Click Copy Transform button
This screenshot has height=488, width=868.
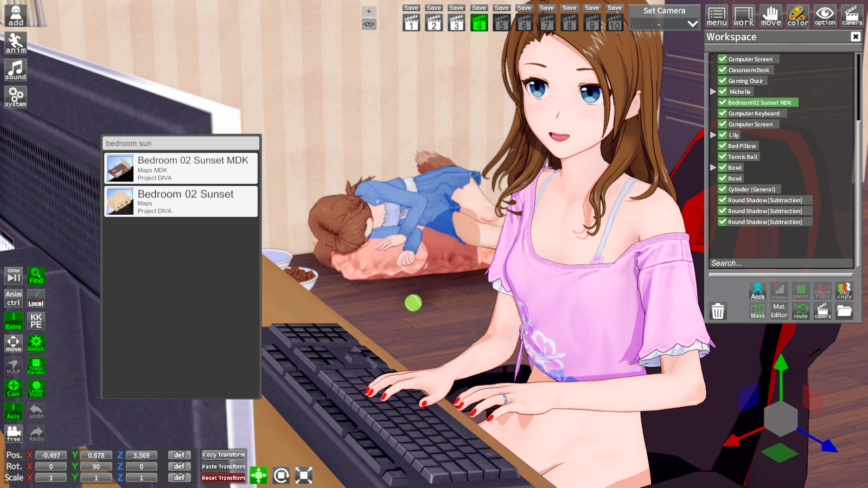coord(224,455)
